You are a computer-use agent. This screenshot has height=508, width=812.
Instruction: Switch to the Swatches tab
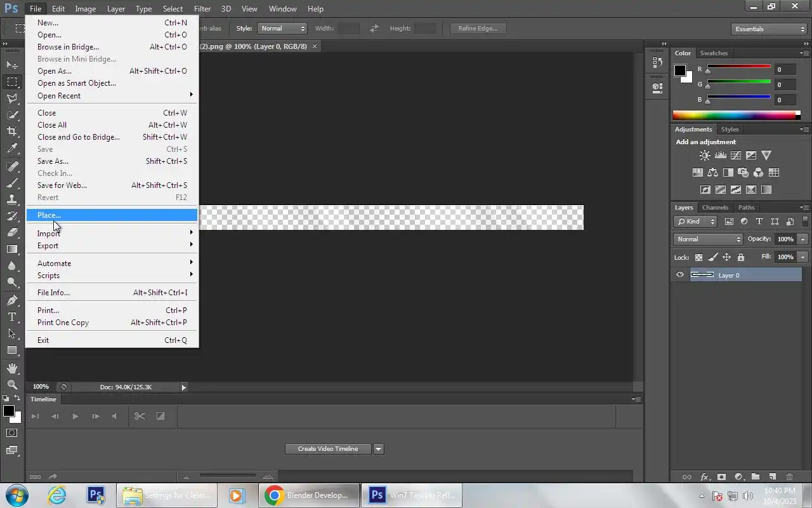coord(714,53)
